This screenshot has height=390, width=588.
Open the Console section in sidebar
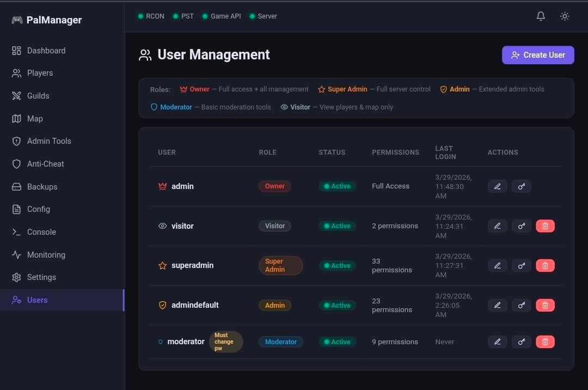pyautogui.click(x=41, y=232)
